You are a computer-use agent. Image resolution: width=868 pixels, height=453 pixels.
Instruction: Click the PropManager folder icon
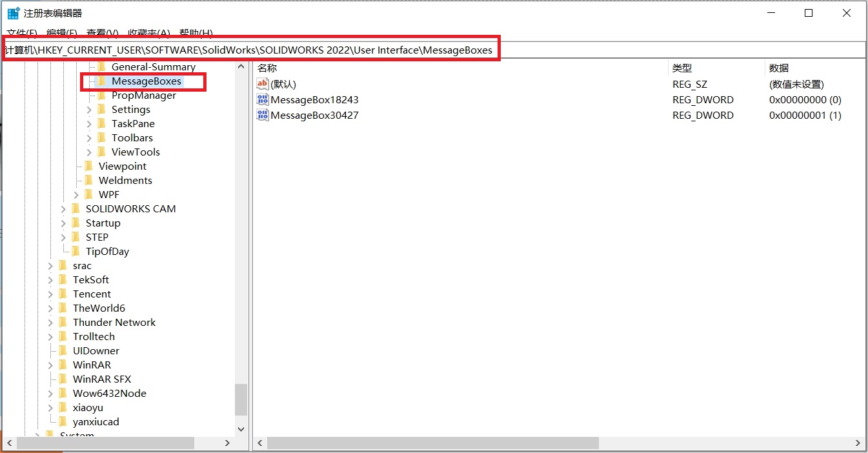tap(101, 95)
